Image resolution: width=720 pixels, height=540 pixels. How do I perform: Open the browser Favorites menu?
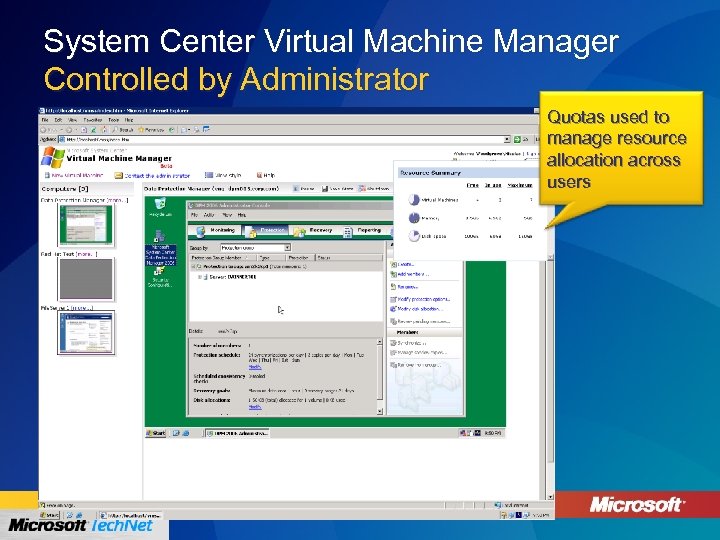(x=92, y=120)
